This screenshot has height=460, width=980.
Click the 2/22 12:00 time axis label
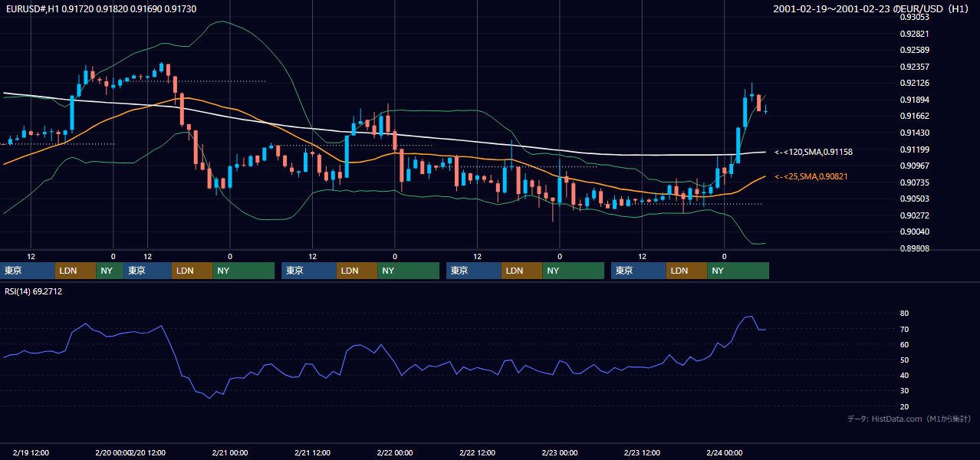pos(477,453)
